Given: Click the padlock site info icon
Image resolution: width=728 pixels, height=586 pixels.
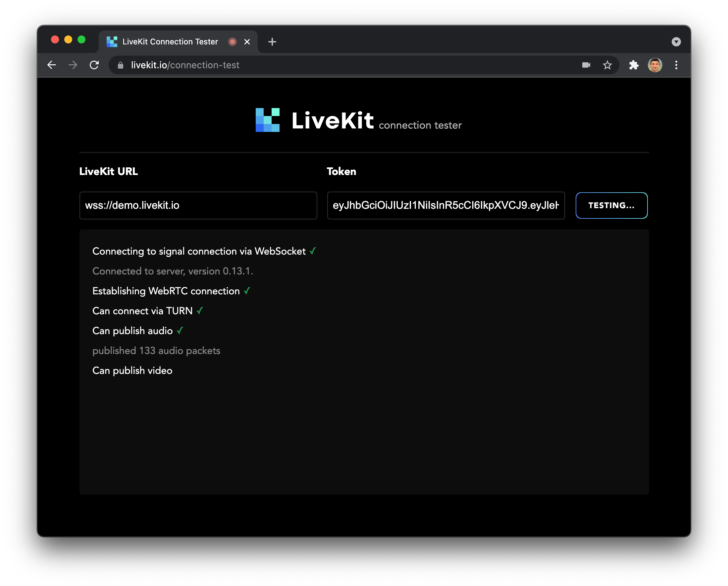Looking at the screenshot, I should (121, 65).
